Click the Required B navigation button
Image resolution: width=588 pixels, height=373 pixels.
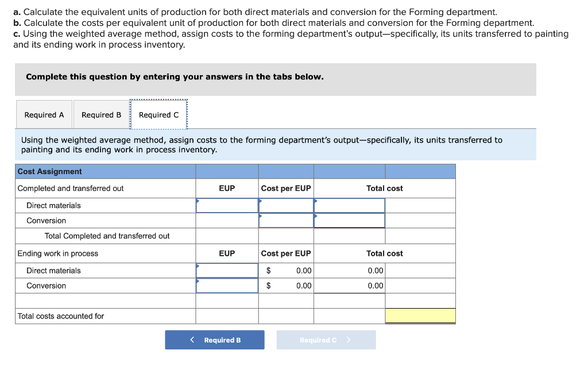215,340
